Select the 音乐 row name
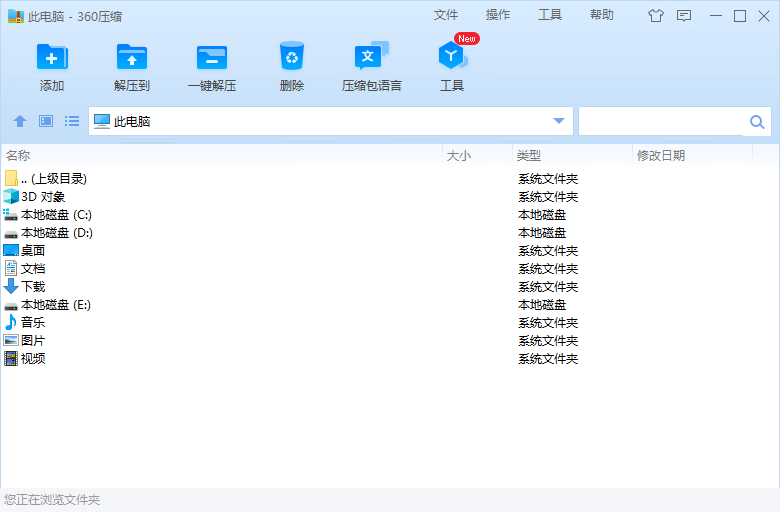Viewport: 780px width, 512px height. tap(33, 322)
